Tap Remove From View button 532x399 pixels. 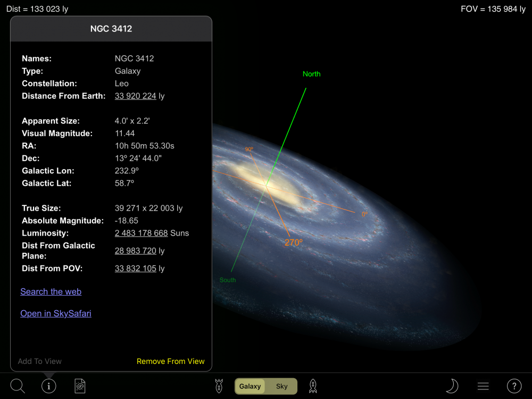171,361
